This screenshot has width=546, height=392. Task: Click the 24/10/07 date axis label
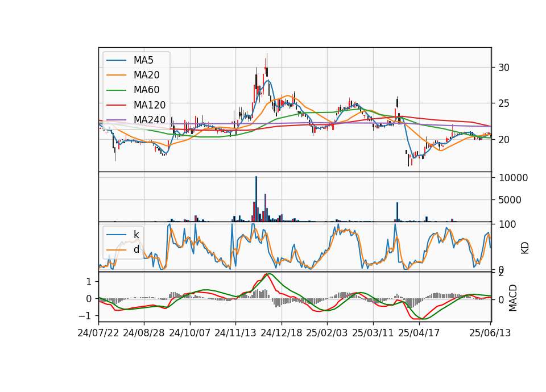[x=190, y=333]
